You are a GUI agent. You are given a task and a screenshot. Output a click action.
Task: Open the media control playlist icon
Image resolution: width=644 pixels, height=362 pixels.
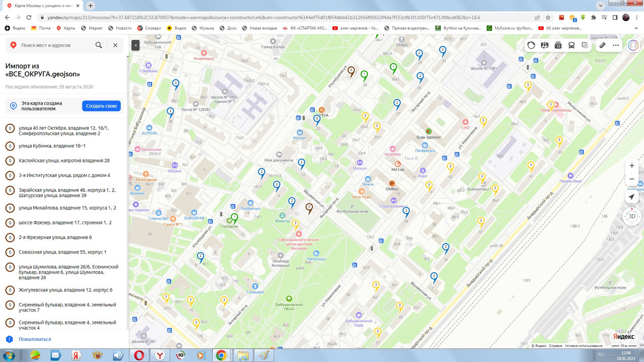point(604,17)
